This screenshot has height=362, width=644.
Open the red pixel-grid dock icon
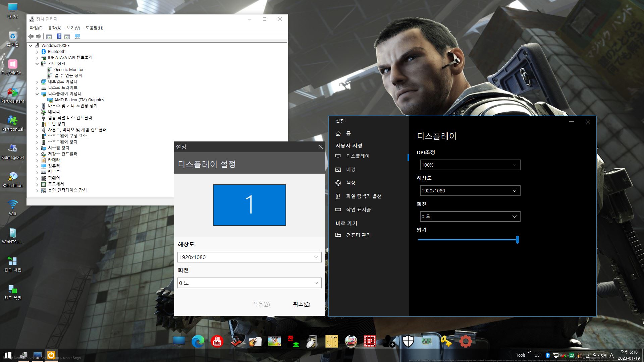(370, 341)
